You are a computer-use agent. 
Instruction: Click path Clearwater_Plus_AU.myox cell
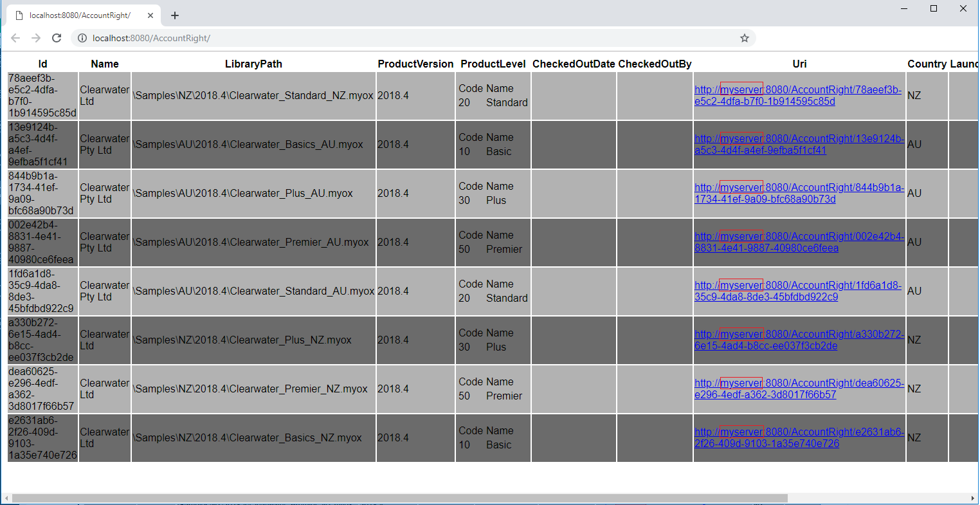coord(253,193)
